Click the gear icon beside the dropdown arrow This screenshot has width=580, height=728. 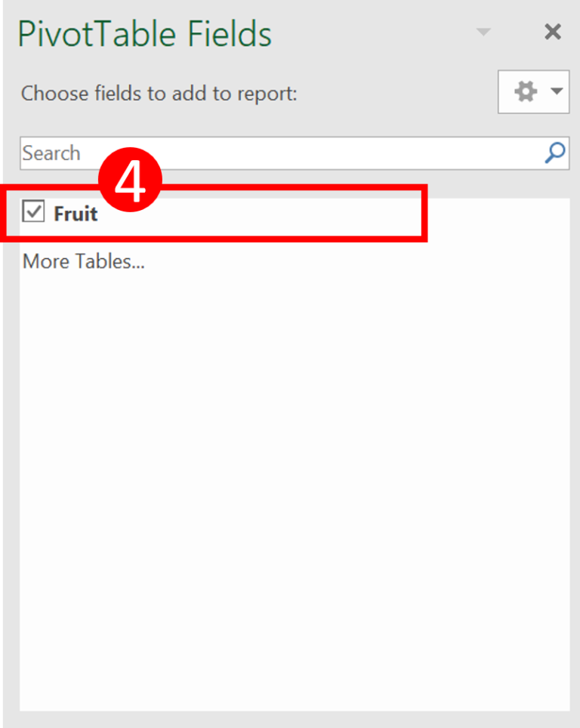526,91
